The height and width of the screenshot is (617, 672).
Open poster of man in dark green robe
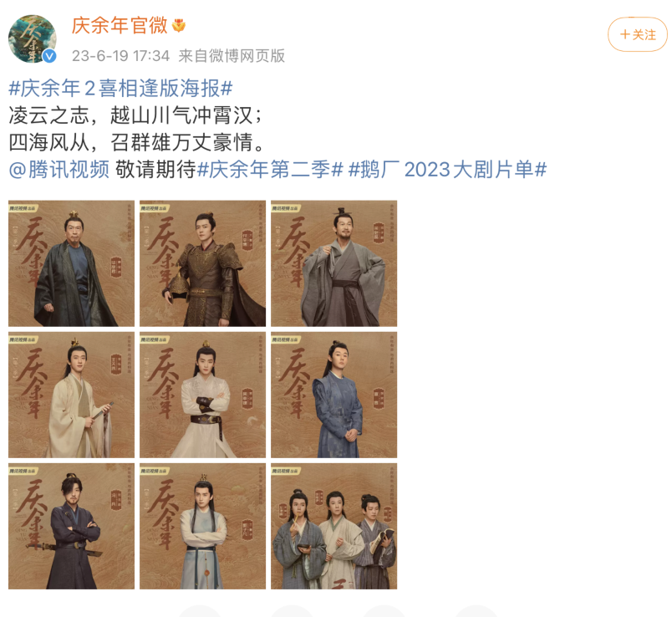point(72,263)
